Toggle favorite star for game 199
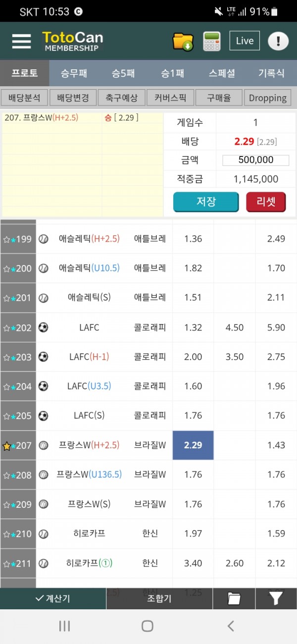Image resolution: width=297 pixels, height=644 pixels. 7,240
